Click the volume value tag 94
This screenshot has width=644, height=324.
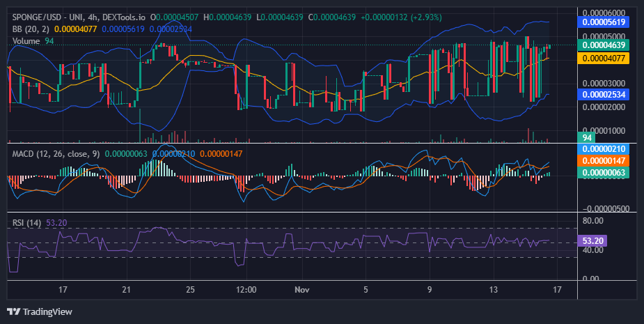coord(586,138)
